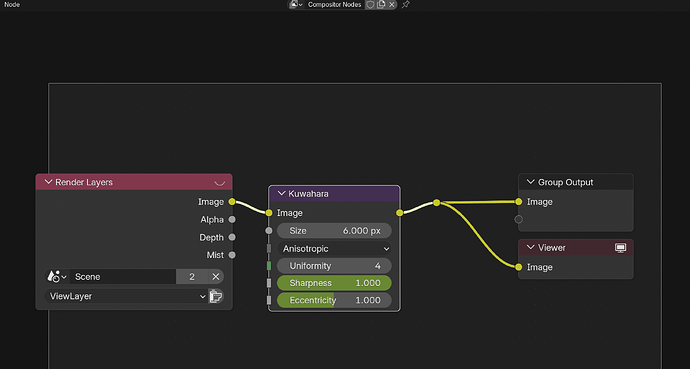The width and height of the screenshot is (690, 369).
Task: Click the empty Group Output socket
Action: (x=519, y=219)
